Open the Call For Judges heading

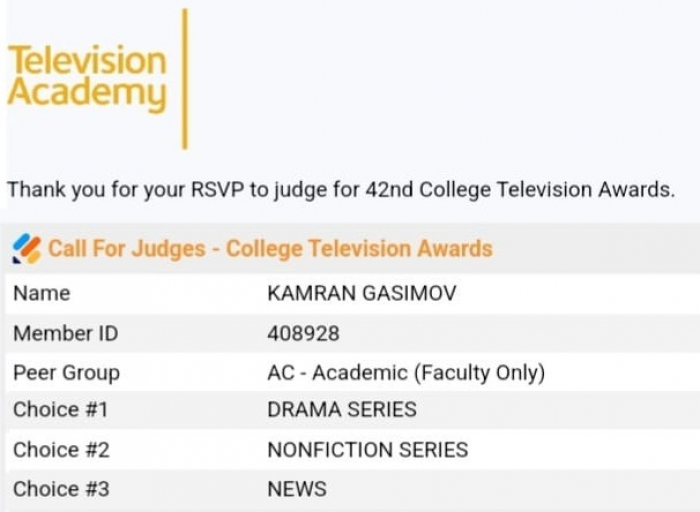[270, 249]
